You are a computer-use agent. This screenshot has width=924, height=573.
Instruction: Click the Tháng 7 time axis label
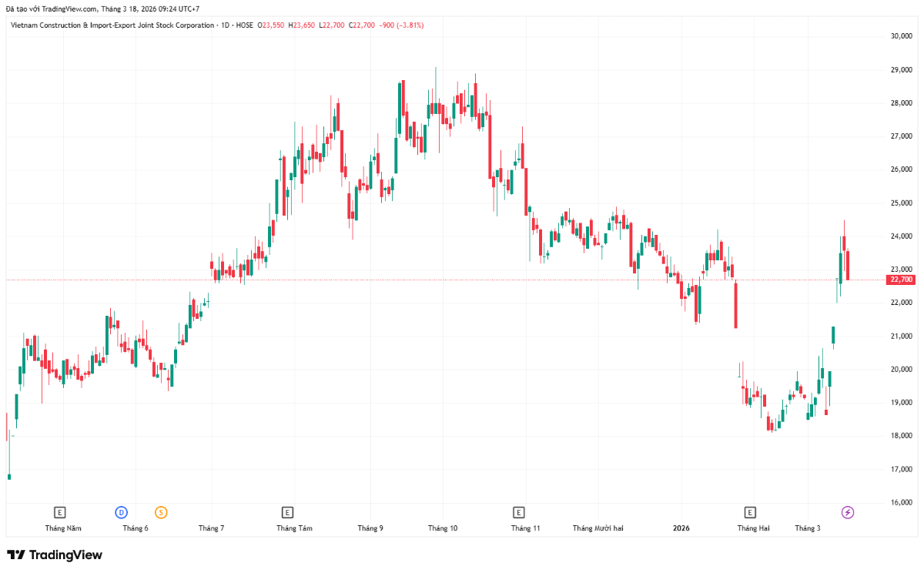click(x=211, y=528)
